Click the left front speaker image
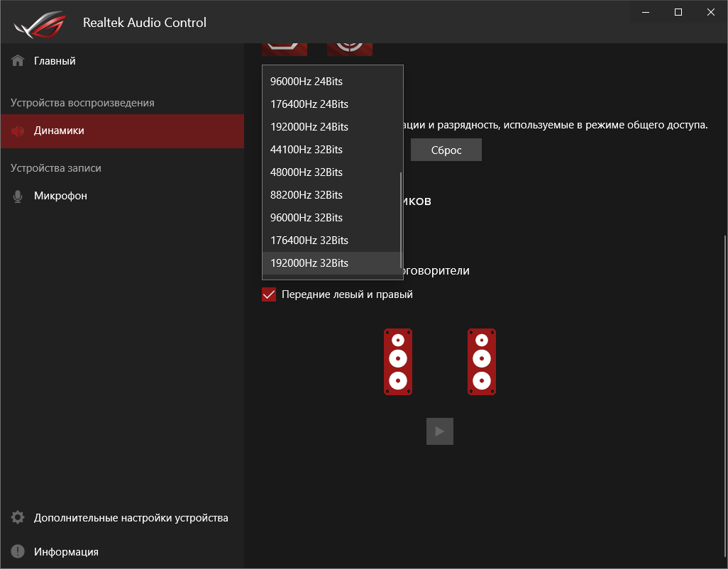Screen dimensions: 728x569 pyautogui.click(x=398, y=362)
